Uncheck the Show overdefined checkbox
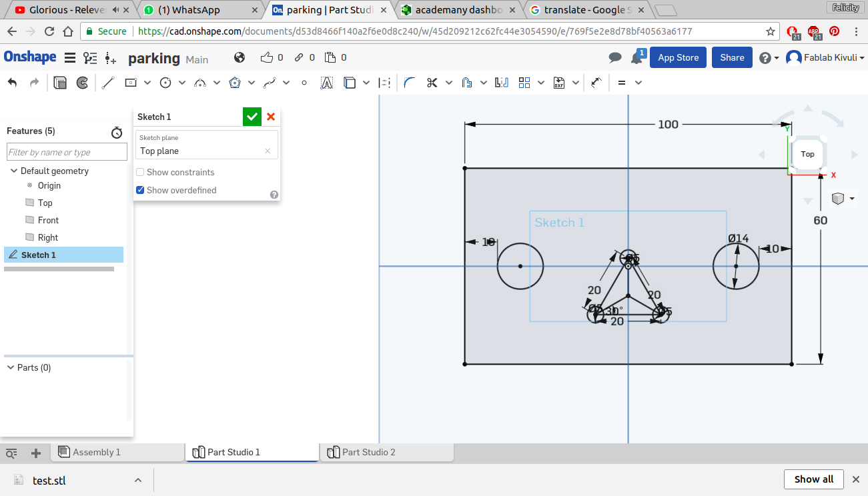 pyautogui.click(x=140, y=190)
